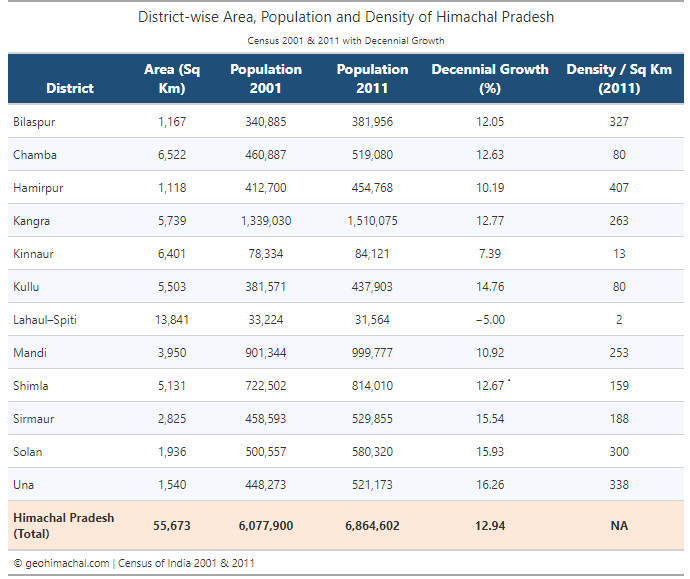Click the Density / Sq Km header
This screenshot has width=690, height=579.
click(619, 79)
